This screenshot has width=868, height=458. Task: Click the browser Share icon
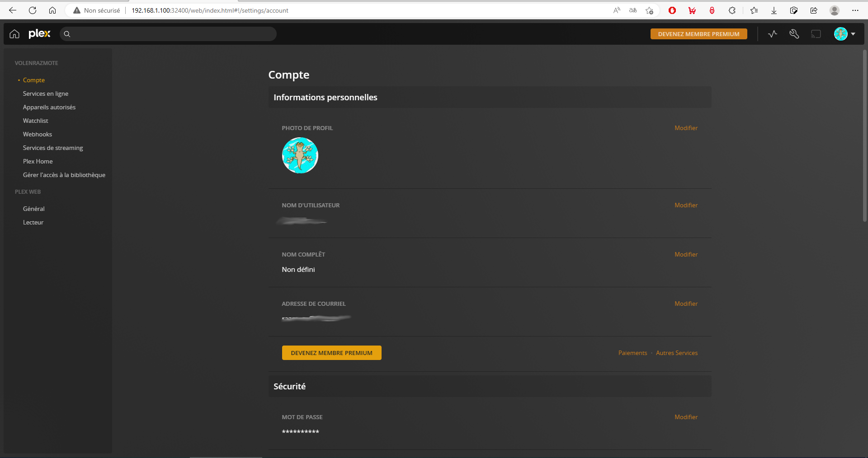814,10
